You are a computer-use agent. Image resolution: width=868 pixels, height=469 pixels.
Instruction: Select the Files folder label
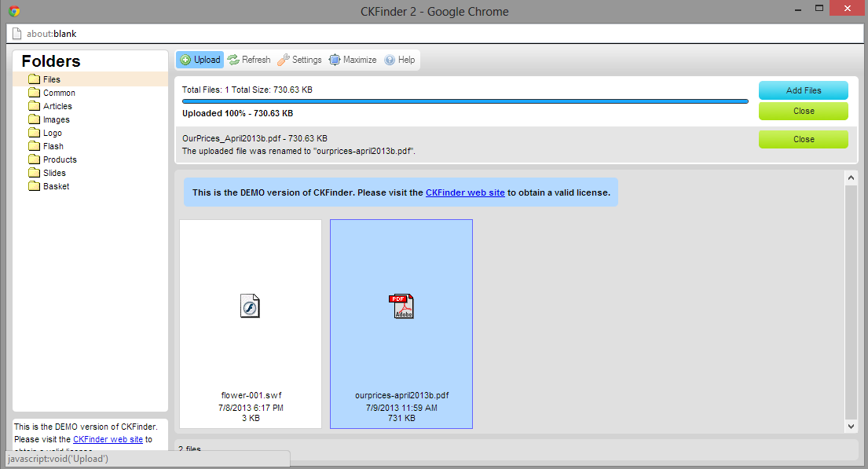point(52,79)
